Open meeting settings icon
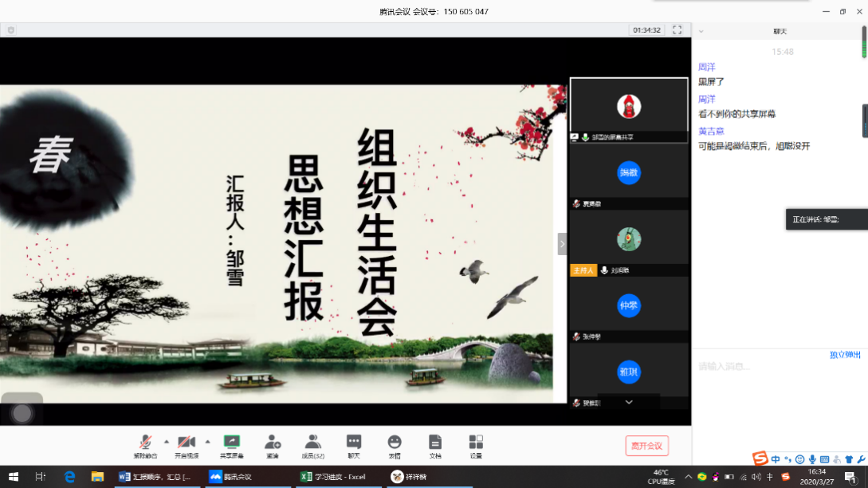Screen dimensions: 868x488 pyautogui.click(x=476, y=443)
